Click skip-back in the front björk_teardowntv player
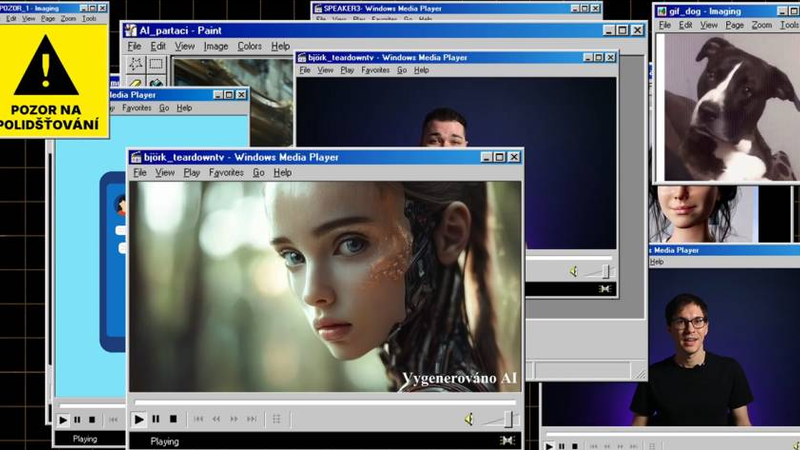Screen dimensions: 800x450 [198, 419]
